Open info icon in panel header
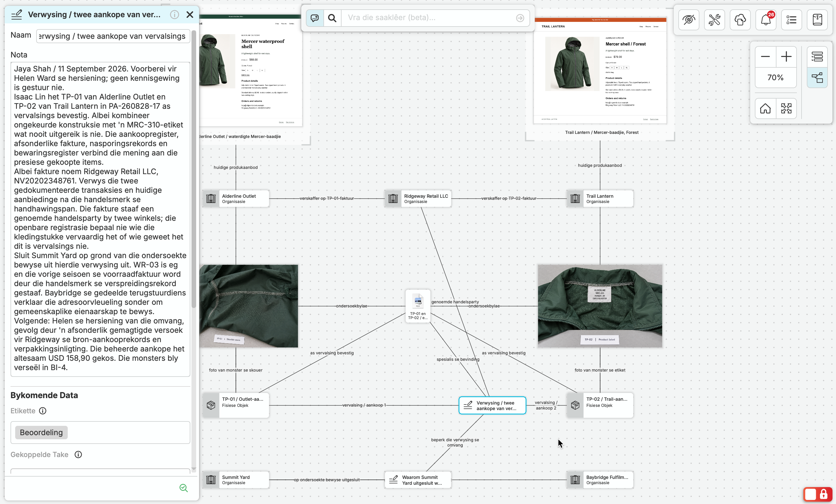 coord(174,15)
